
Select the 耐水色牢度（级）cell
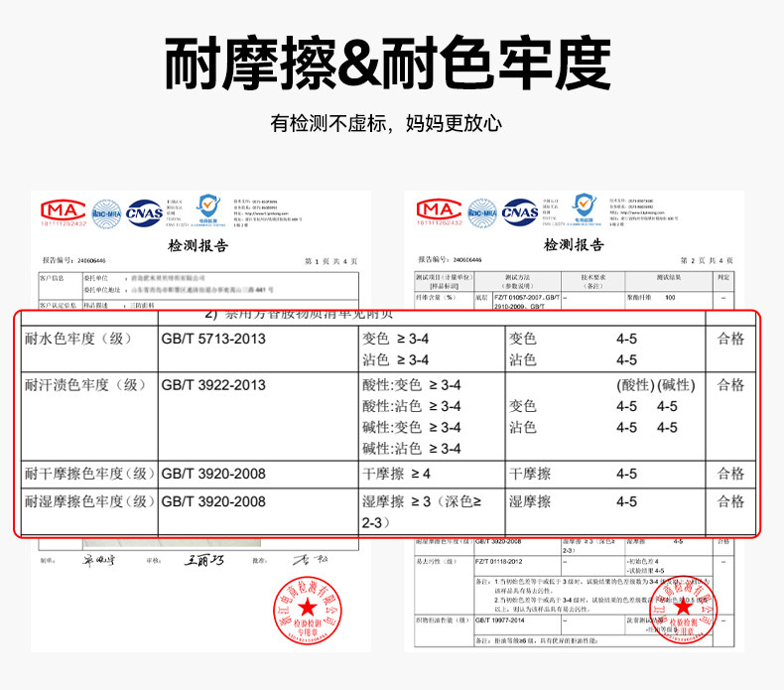pyautogui.click(x=89, y=348)
